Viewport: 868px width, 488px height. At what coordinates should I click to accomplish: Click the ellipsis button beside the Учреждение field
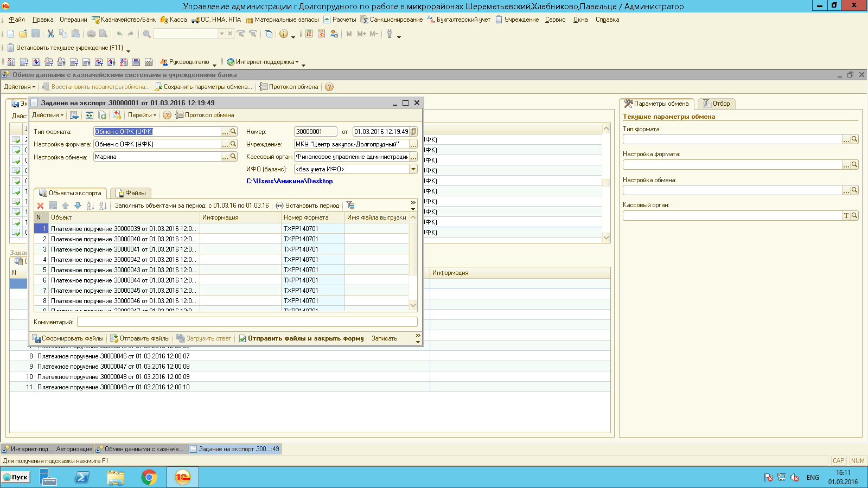[x=413, y=144]
